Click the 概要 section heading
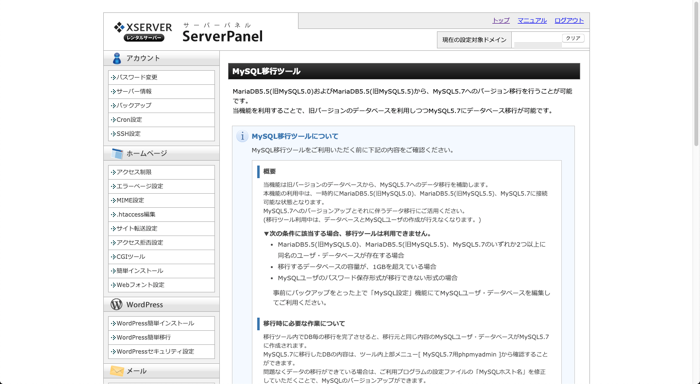Image resolution: width=700 pixels, height=384 pixels. point(269,171)
